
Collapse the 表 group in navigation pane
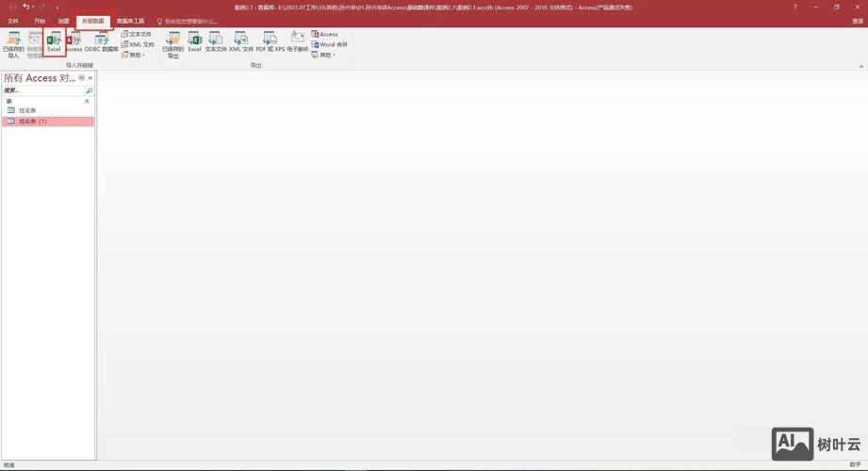tap(88, 101)
